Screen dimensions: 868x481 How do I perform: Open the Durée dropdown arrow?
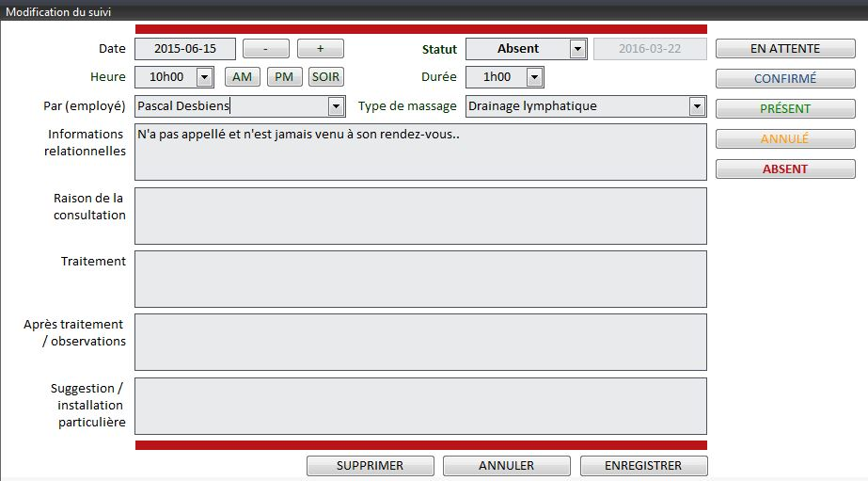[x=534, y=77]
